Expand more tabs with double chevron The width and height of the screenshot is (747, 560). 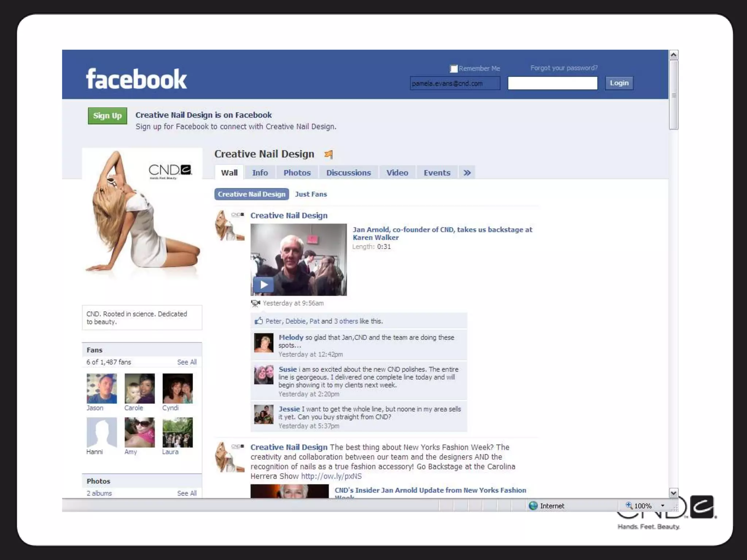click(467, 173)
